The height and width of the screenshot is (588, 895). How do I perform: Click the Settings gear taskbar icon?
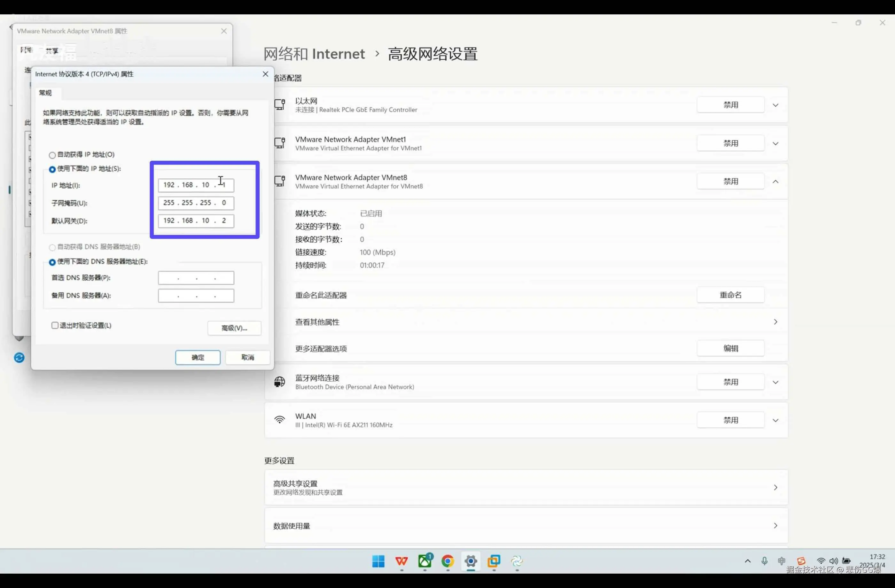pos(471,561)
